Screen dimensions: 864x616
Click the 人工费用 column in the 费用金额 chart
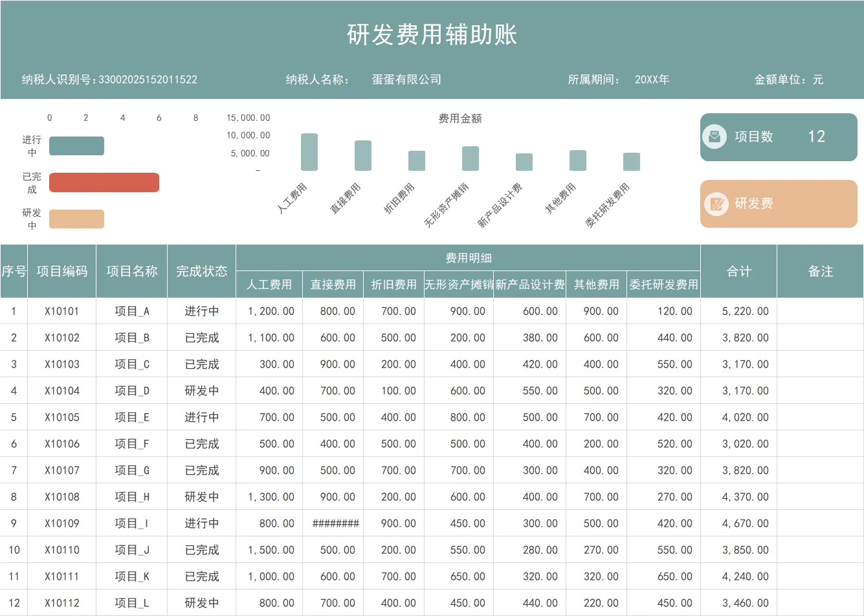309,152
